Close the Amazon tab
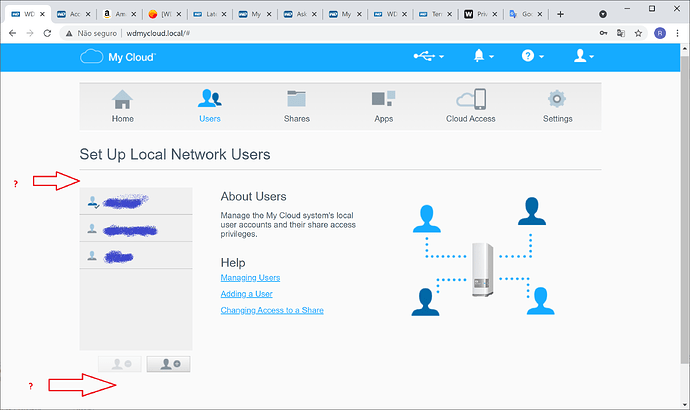The height and width of the screenshot is (410, 690). tap(133, 14)
